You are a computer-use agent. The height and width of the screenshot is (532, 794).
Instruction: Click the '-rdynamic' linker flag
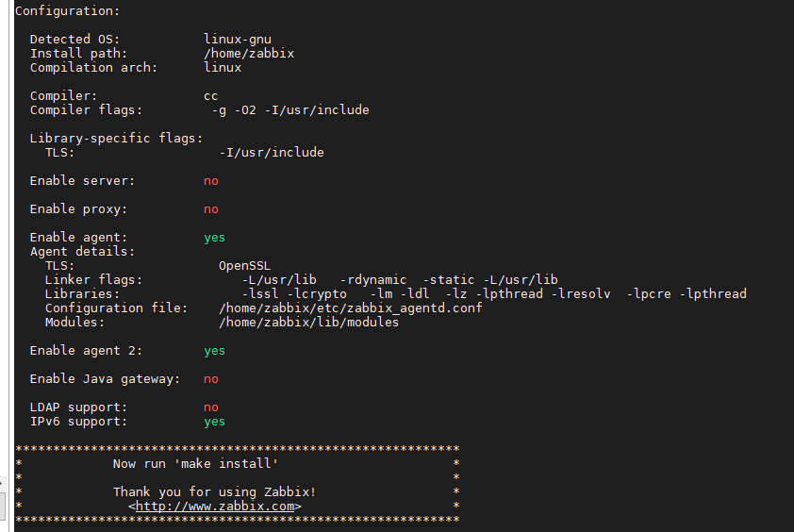click(x=373, y=280)
